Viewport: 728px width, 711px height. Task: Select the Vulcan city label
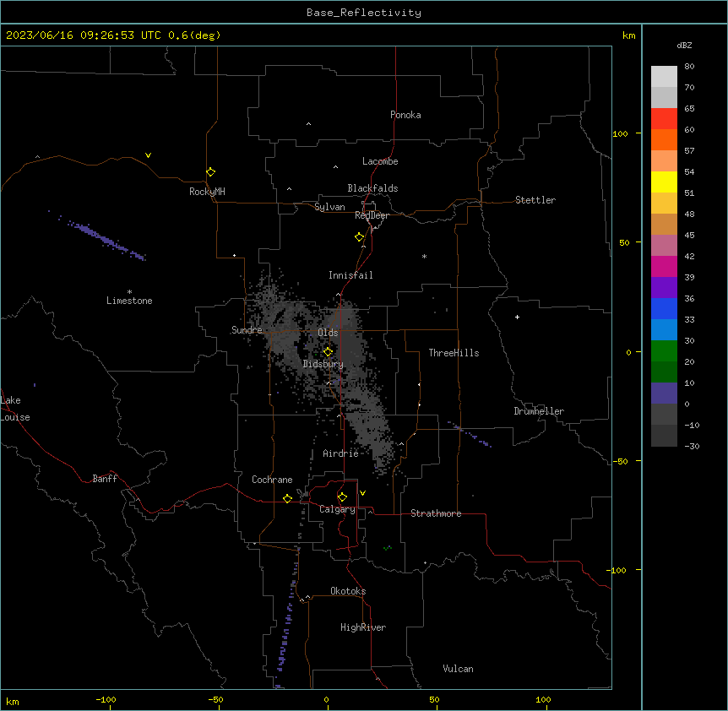click(x=458, y=669)
